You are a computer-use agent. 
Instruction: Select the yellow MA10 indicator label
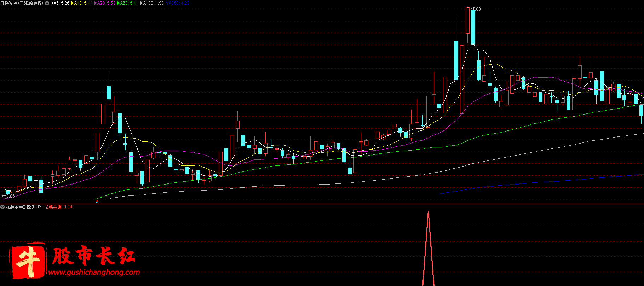coord(81,3)
